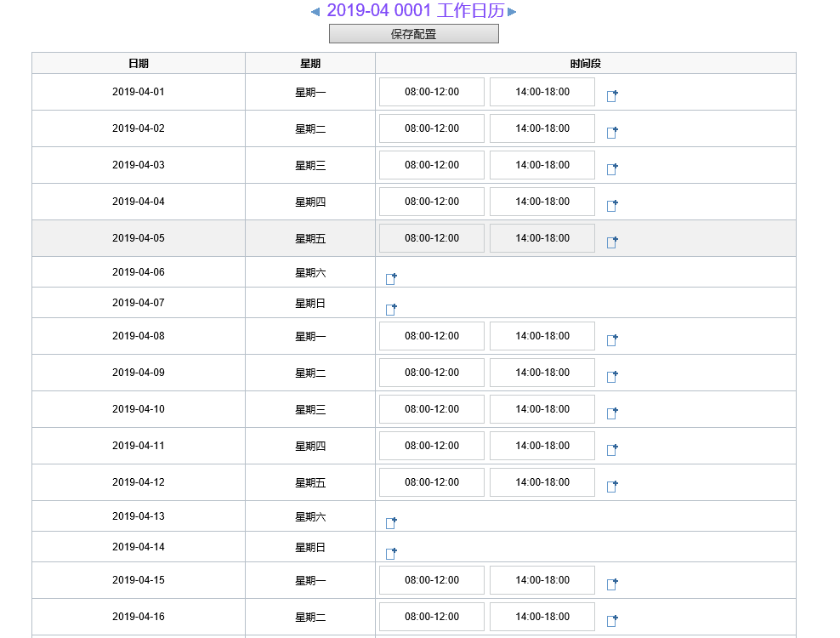Add time slot for 2019-04-14
Screen dimensions: 840x638
coord(391,553)
